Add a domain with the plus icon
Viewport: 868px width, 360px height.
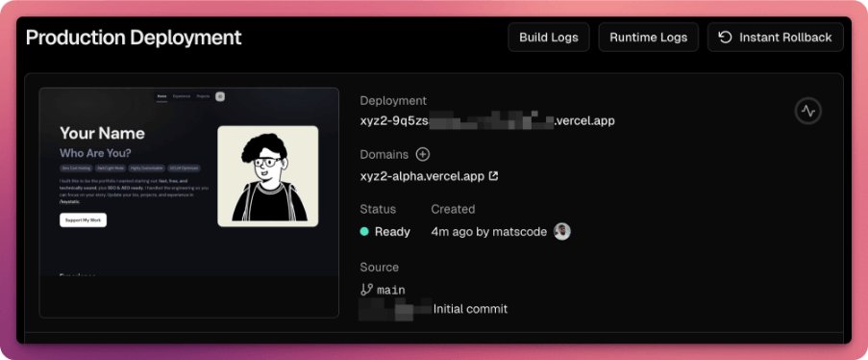point(422,154)
